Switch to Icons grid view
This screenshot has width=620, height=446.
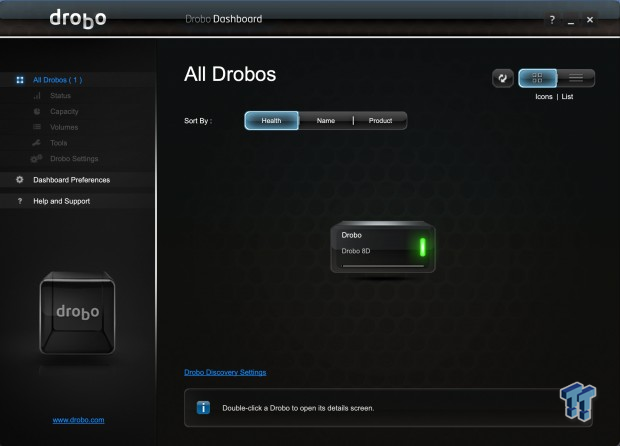(x=537, y=78)
